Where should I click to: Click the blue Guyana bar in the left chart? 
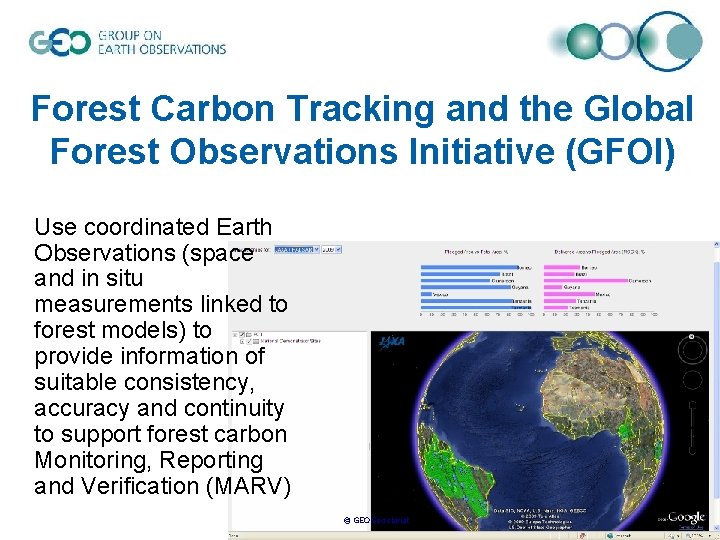coord(466,287)
